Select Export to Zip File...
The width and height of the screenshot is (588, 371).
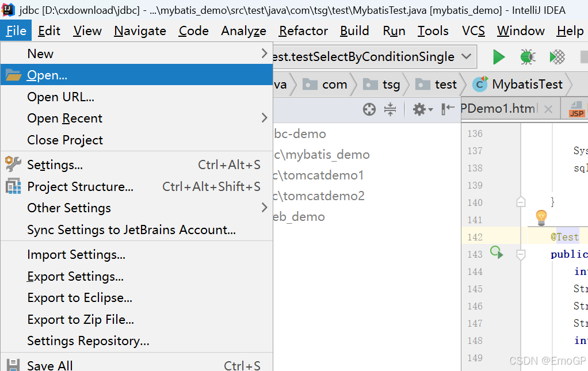click(136, 319)
